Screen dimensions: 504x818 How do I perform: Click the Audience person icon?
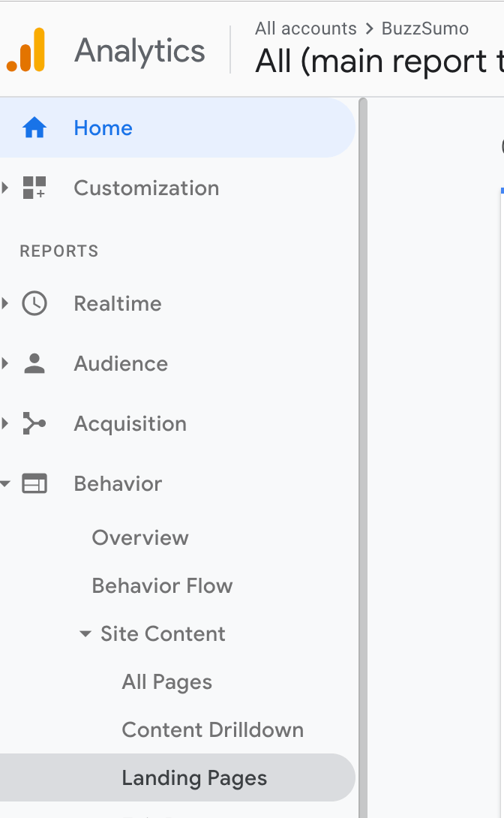click(x=34, y=364)
